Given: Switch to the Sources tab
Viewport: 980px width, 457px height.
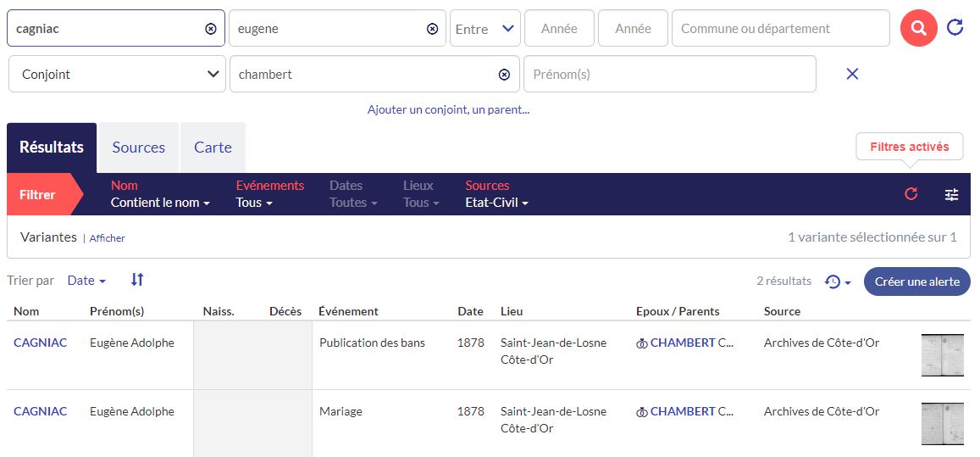Looking at the screenshot, I should 138,148.
